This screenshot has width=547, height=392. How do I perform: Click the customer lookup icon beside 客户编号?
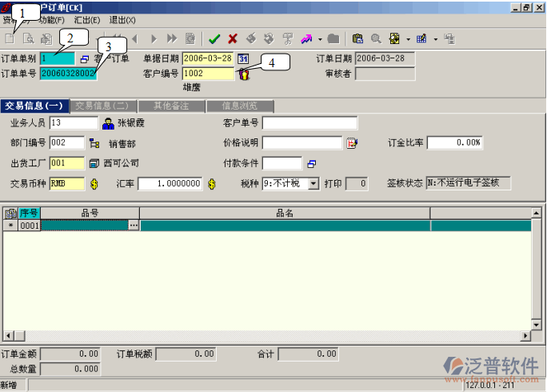pos(244,74)
